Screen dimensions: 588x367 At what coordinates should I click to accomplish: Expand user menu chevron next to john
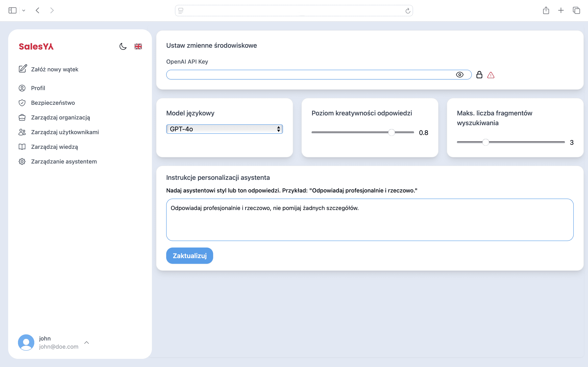[x=87, y=343]
